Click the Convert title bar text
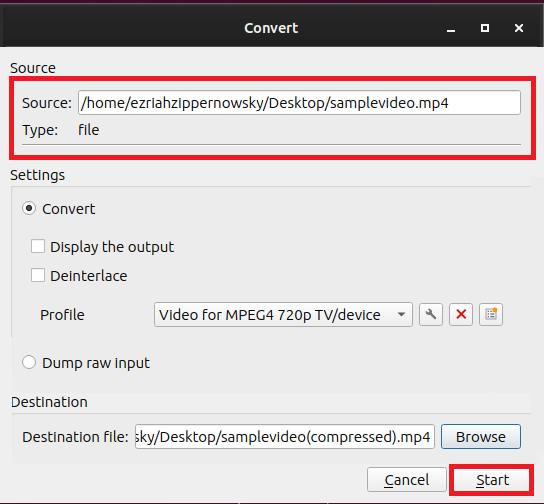This screenshot has height=504, width=544. point(271,28)
